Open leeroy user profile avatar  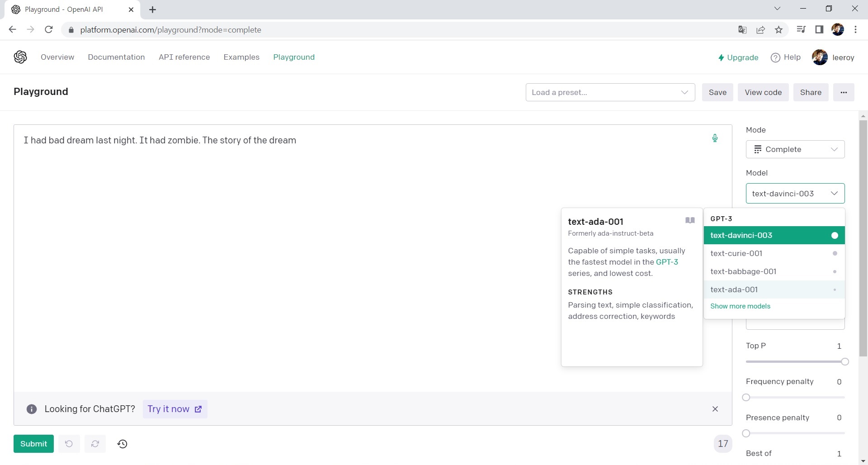tap(820, 57)
